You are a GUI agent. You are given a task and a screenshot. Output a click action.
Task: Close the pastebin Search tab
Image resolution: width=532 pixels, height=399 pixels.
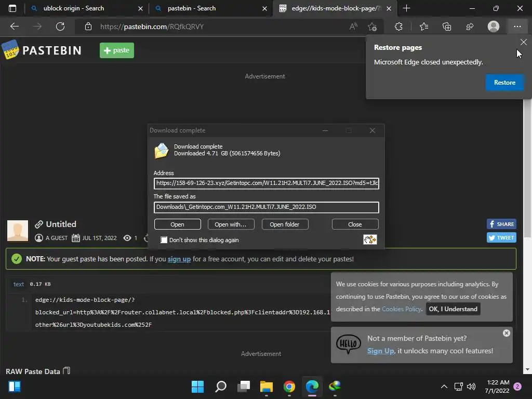pyautogui.click(x=264, y=8)
